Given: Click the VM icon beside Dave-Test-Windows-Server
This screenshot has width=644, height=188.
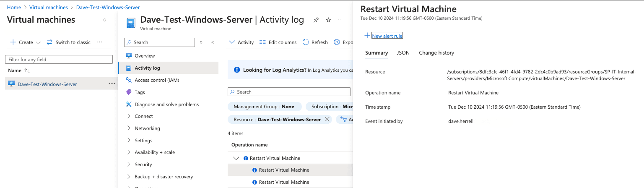Looking at the screenshot, I should (x=12, y=84).
